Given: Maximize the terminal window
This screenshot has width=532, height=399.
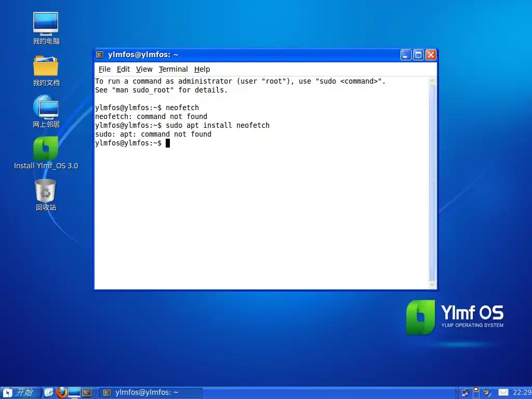Looking at the screenshot, I should (418, 55).
